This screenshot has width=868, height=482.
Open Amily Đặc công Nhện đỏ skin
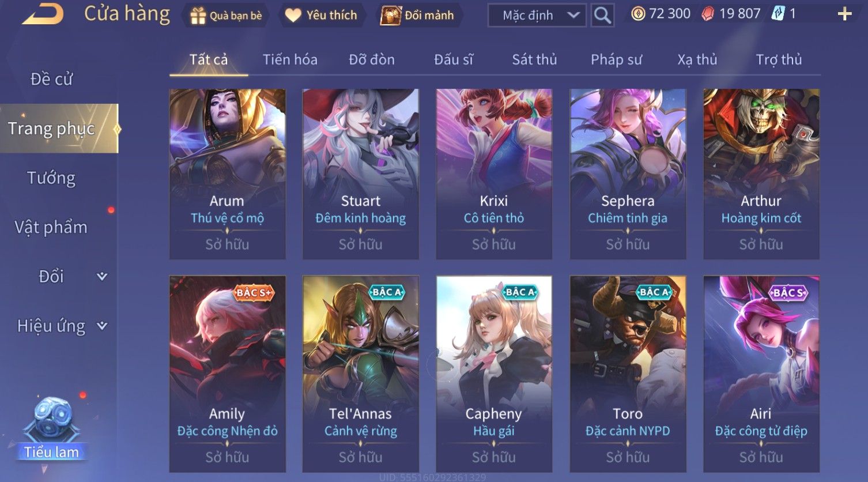(x=227, y=374)
